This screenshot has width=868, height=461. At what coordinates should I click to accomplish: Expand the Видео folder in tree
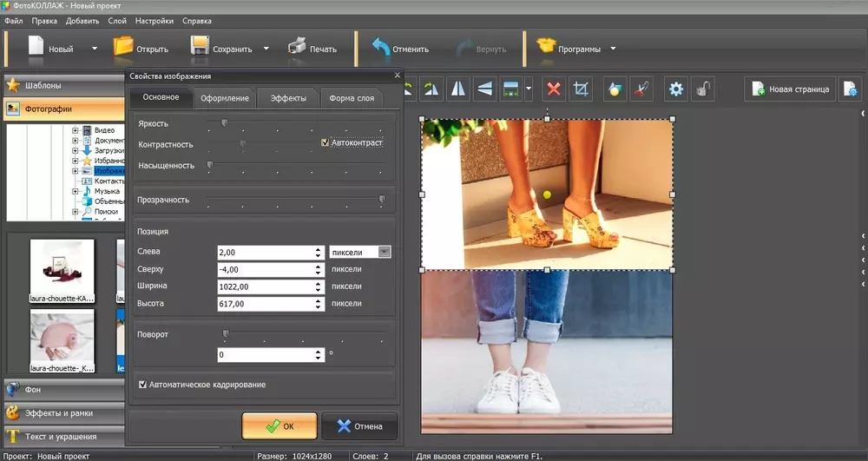click(x=76, y=130)
